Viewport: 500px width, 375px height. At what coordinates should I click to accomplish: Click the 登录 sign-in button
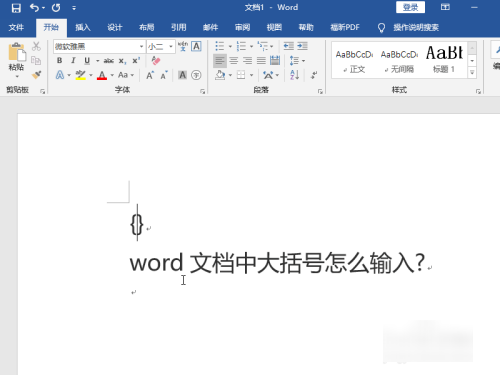pos(410,7)
